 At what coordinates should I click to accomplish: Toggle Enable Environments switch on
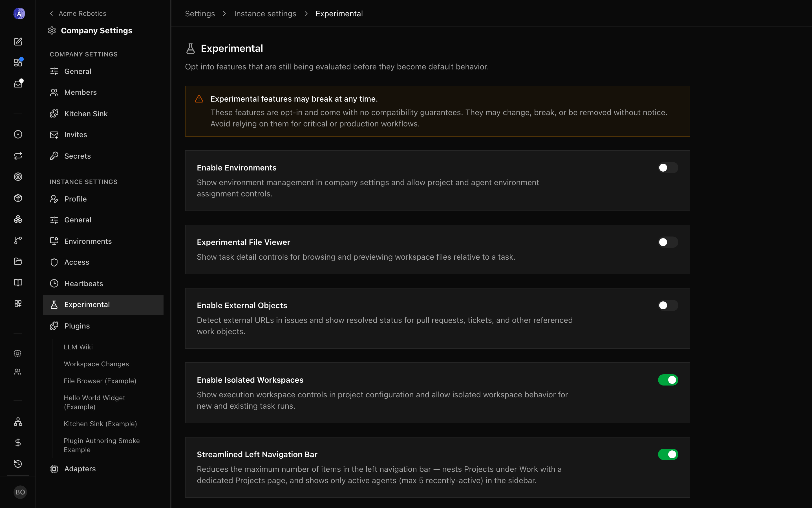668,168
